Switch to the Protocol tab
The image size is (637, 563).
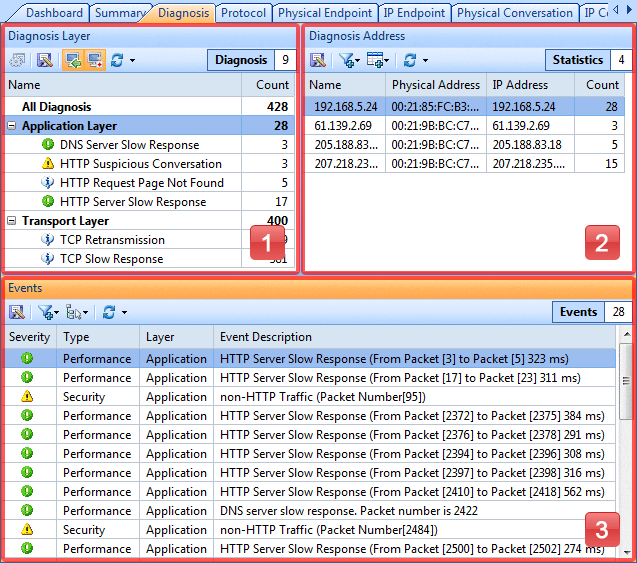[x=243, y=13]
